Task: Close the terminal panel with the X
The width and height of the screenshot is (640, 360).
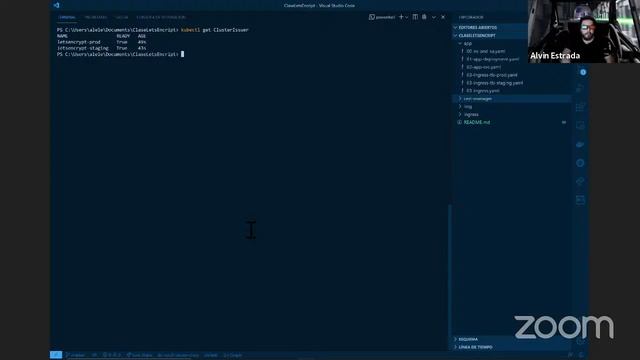Action: (443, 17)
